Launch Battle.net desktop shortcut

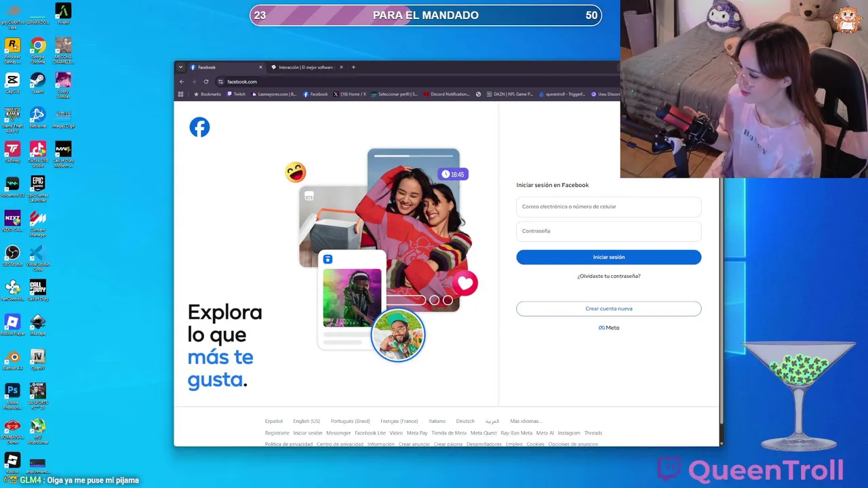(38, 118)
